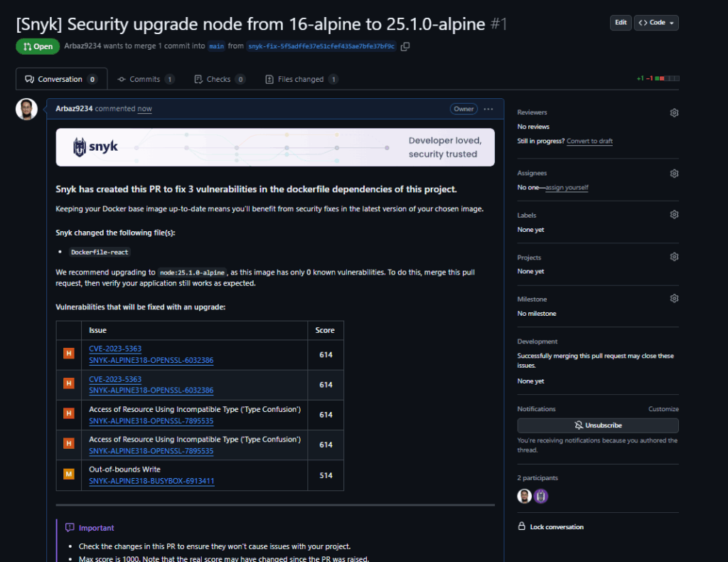The width and height of the screenshot is (728, 562).
Task: Click the Snyk banner image
Action: point(275,147)
